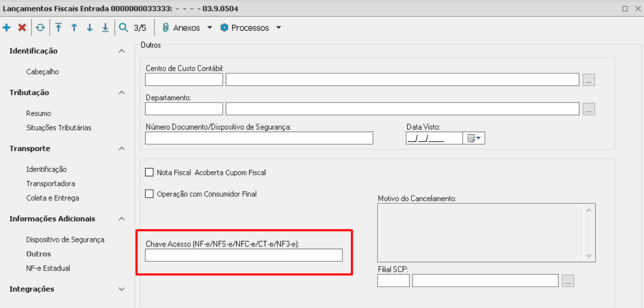Delete the record with the red X icon
644x308 pixels.
22,28
